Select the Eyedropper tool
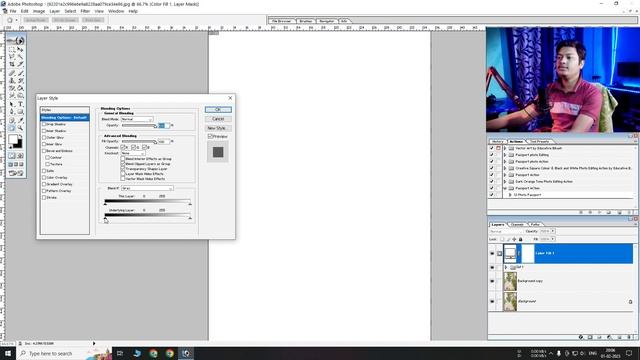Image resolution: width=640 pixels, height=360 pixels. tap(20, 120)
